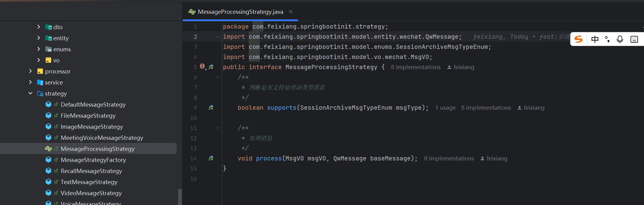The height and width of the screenshot is (205, 644).
Task: Expand the service package folder
Action: [30, 82]
